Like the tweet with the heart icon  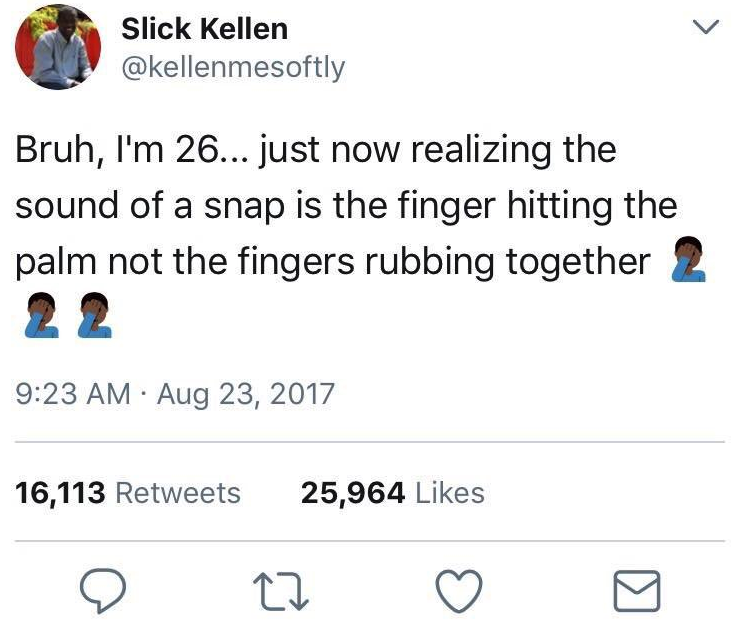459,591
